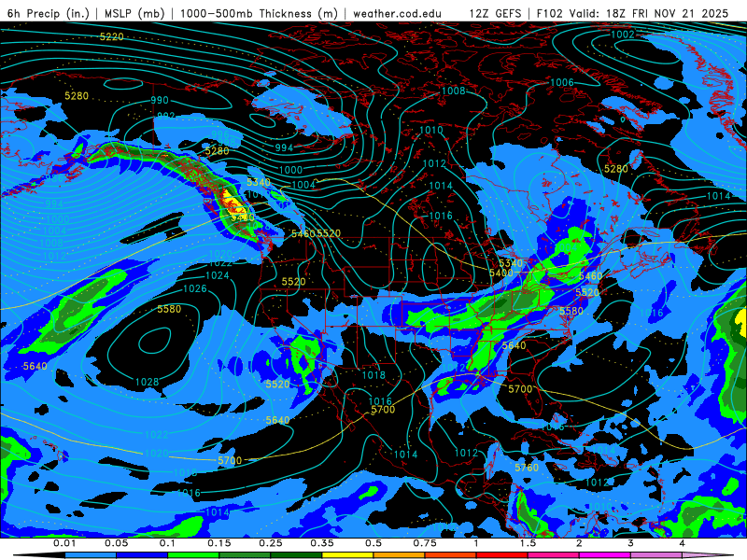This screenshot has width=747, height=560.
Task: Pick the yellow 0.35–0.5 legend swatch
Action: click(347, 555)
